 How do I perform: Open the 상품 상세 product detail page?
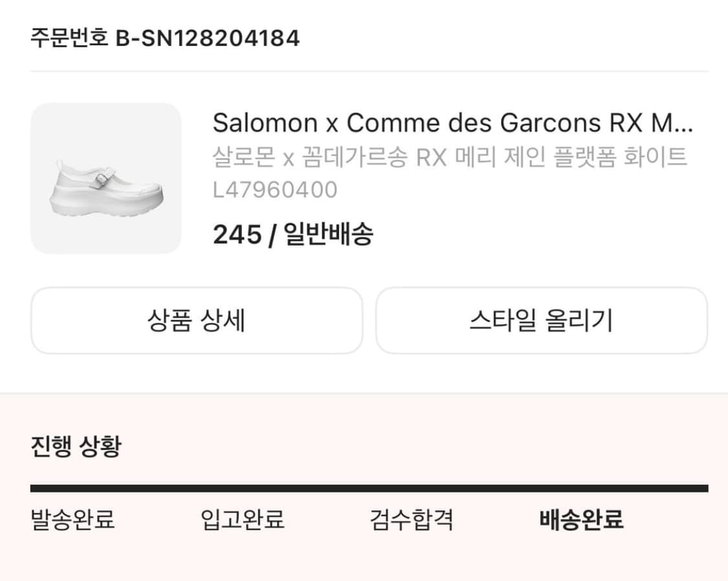[x=195, y=320]
